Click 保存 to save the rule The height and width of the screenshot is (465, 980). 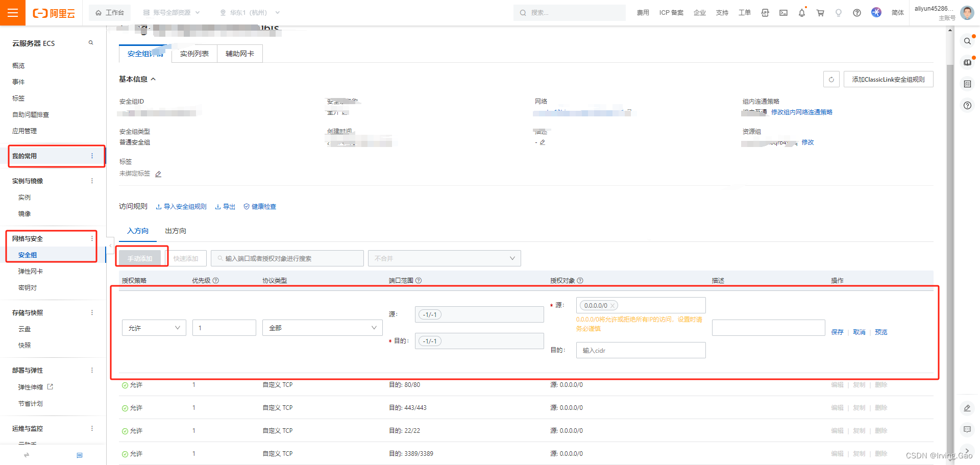coord(837,332)
